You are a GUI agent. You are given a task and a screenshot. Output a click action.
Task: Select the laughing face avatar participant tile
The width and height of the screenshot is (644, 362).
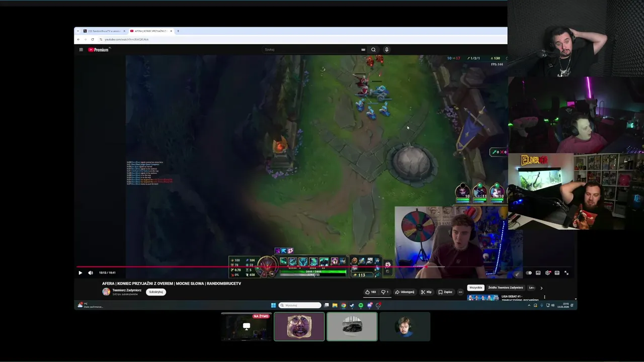coord(299,326)
